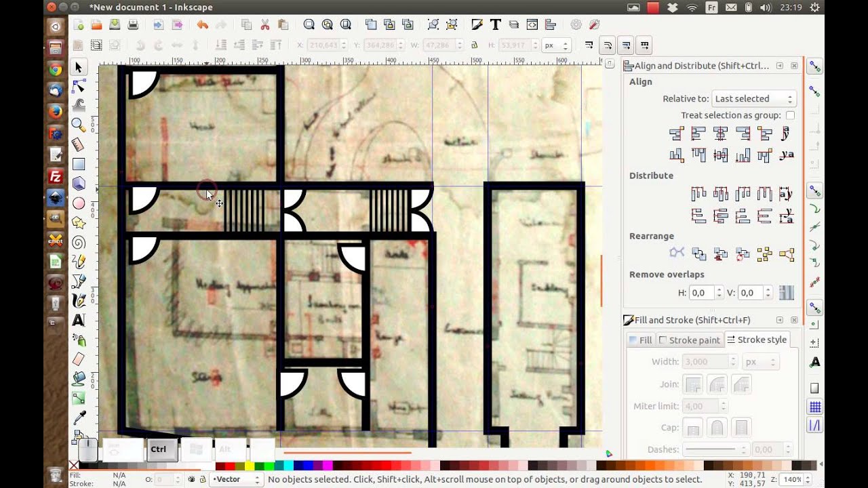Toggle the layer visibility eye icon
Image resolution: width=868 pixels, height=488 pixels.
coord(192,479)
